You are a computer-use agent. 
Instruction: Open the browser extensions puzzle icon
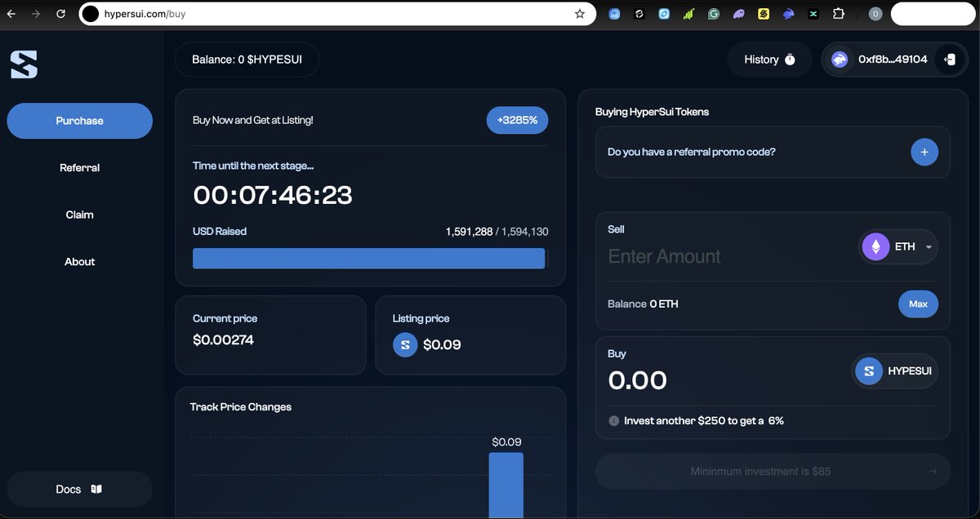coord(838,14)
